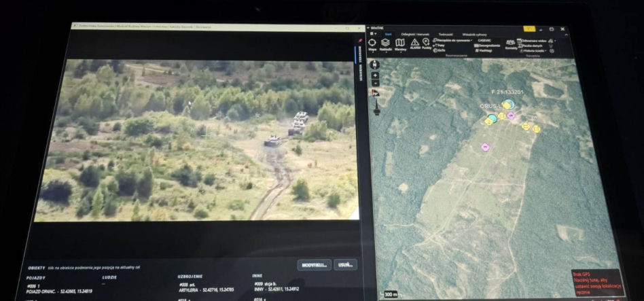Click the yellow button in WinTAK title bar
The width and height of the screenshot is (644, 301).
[x=529, y=29]
